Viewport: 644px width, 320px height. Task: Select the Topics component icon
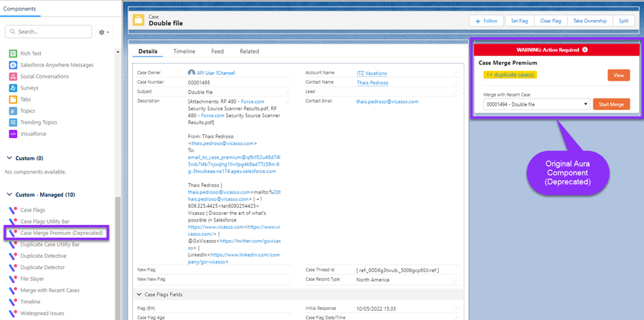(x=13, y=111)
